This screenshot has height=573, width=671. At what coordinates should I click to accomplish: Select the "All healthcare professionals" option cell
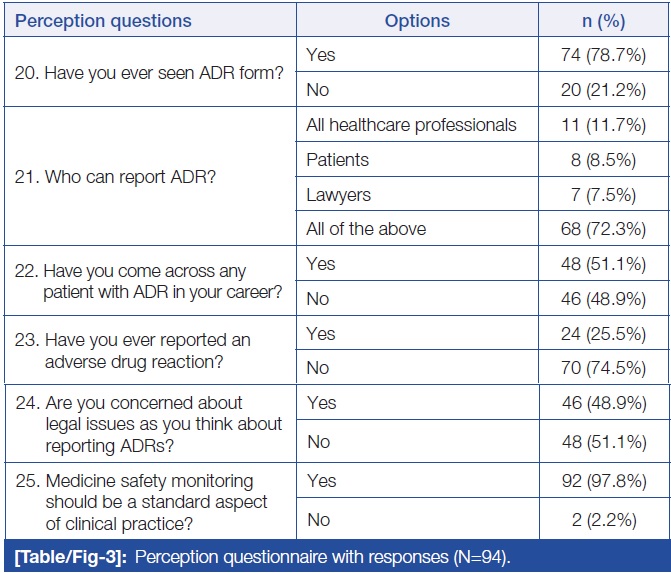click(x=411, y=125)
